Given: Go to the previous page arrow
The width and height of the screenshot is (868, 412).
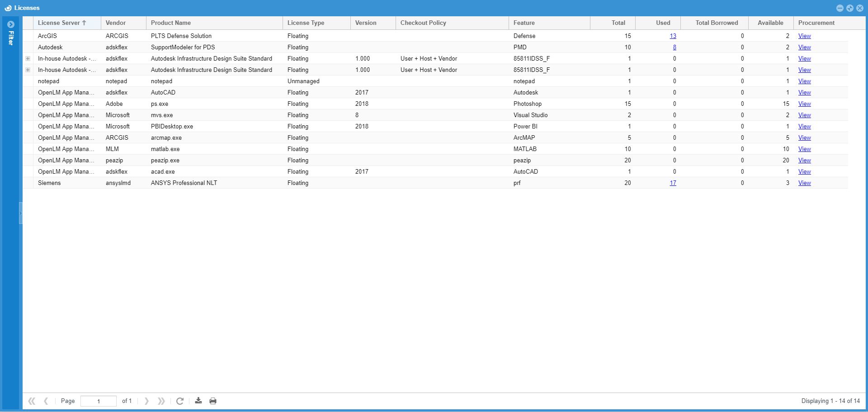Looking at the screenshot, I should 46,401.
